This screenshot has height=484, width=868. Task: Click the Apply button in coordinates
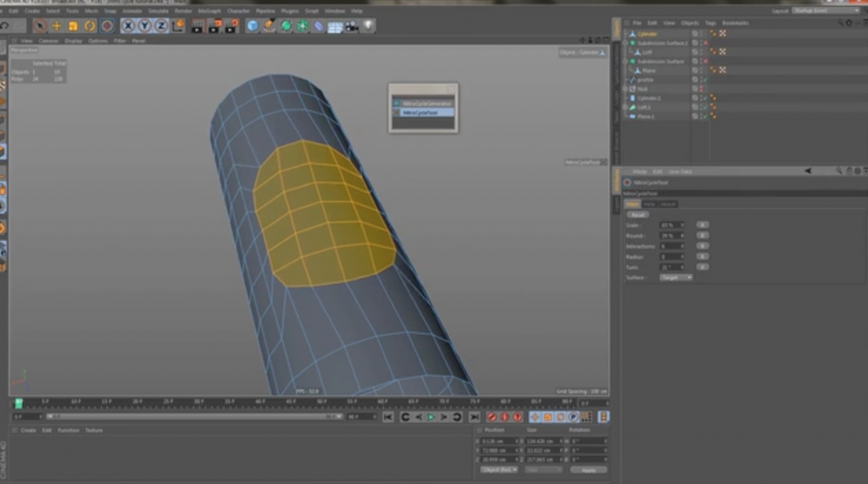(588, 469)
